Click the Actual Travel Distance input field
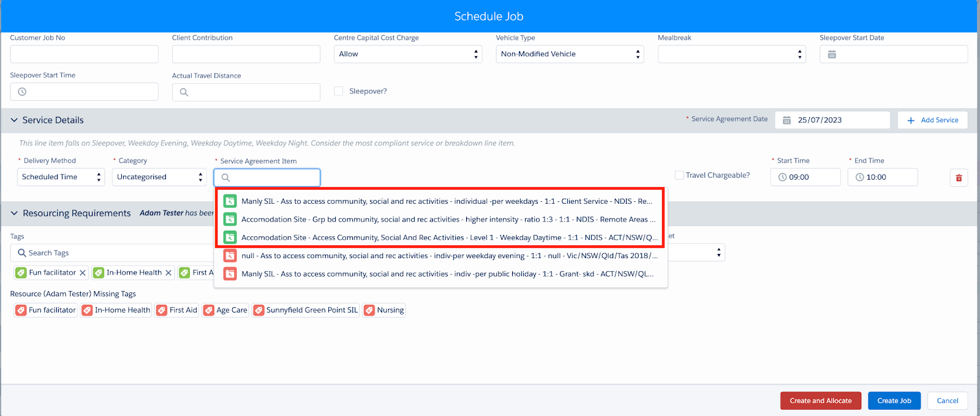The width and height of the screenshot is (980, 416). pos(246,92)
